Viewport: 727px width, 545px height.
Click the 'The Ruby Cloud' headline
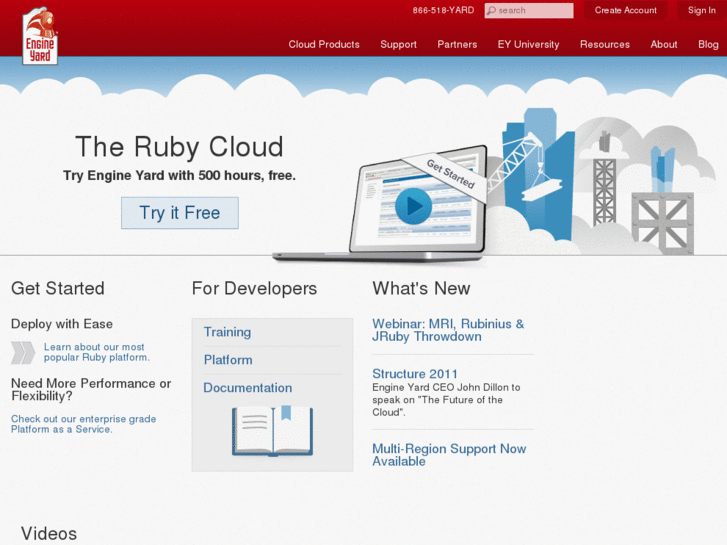click(179, 147)
